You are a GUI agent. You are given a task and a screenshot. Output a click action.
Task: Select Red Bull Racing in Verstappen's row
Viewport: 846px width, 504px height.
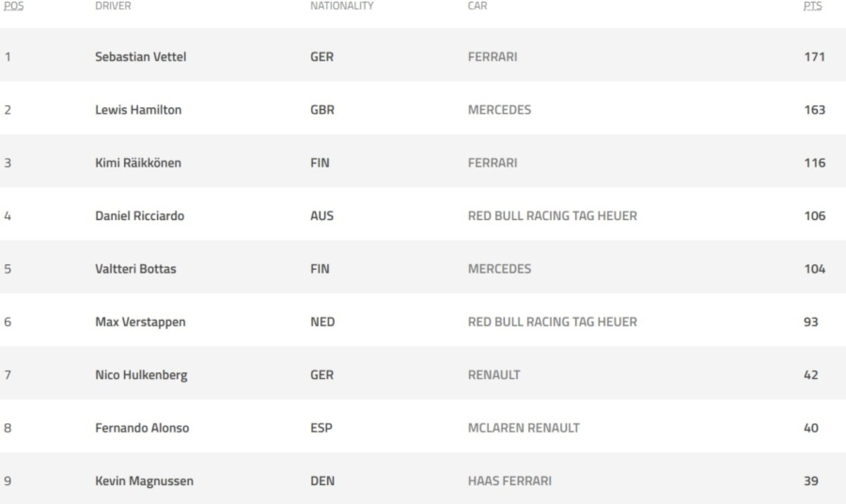click(552, 321)
